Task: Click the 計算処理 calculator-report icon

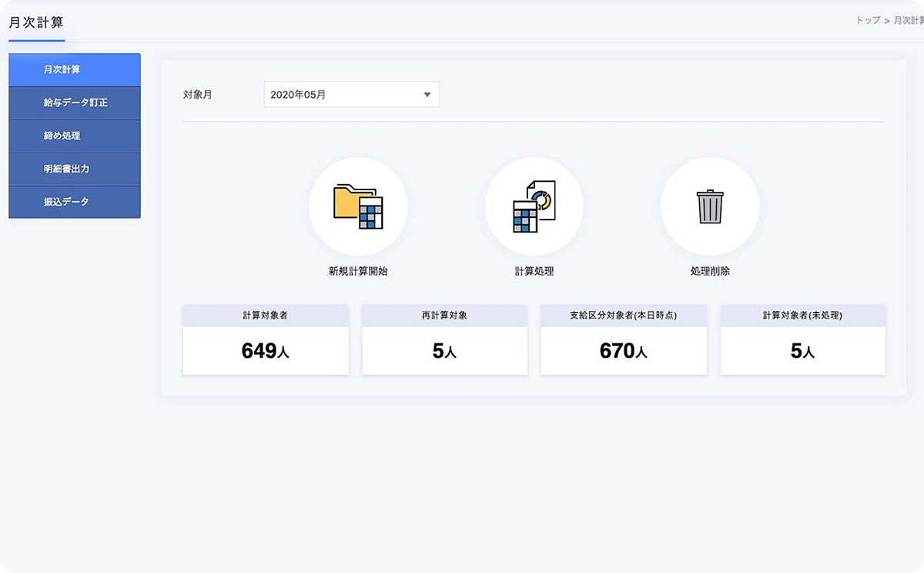Action: coord(534,206)
